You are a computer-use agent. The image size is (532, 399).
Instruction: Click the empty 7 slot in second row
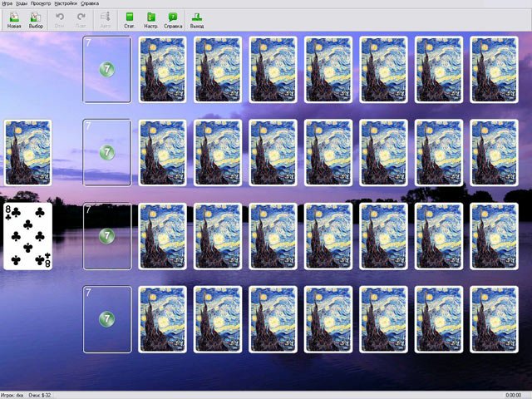pos(106,152)
